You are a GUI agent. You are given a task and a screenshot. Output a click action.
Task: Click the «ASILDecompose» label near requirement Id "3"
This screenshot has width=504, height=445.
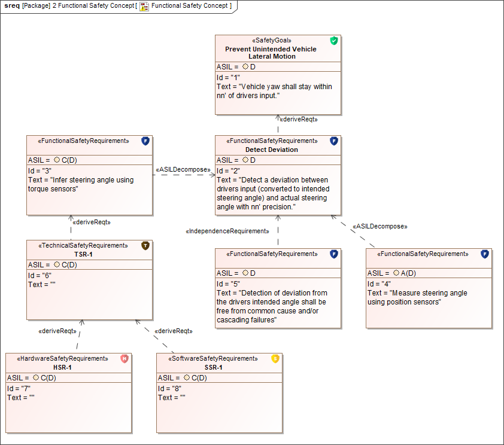click(183, 169)
